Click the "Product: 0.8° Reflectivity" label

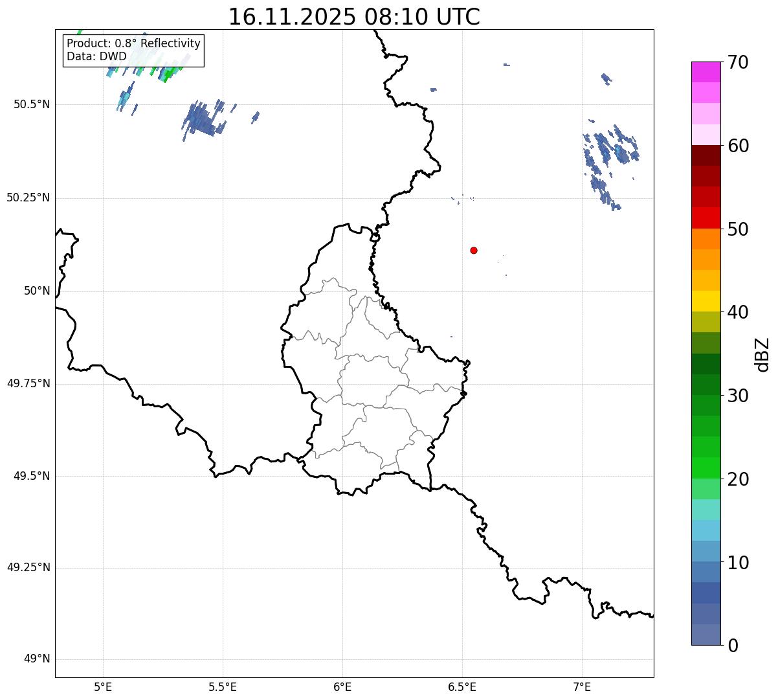coord(133,43)
